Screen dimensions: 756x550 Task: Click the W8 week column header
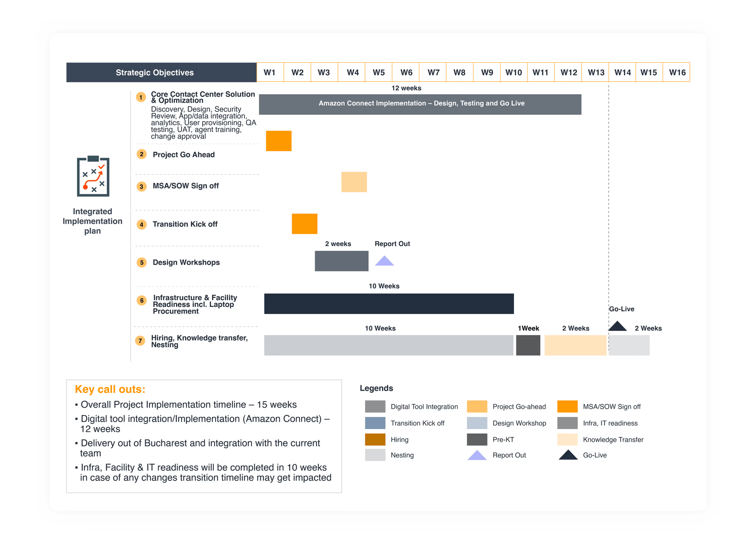460,72
